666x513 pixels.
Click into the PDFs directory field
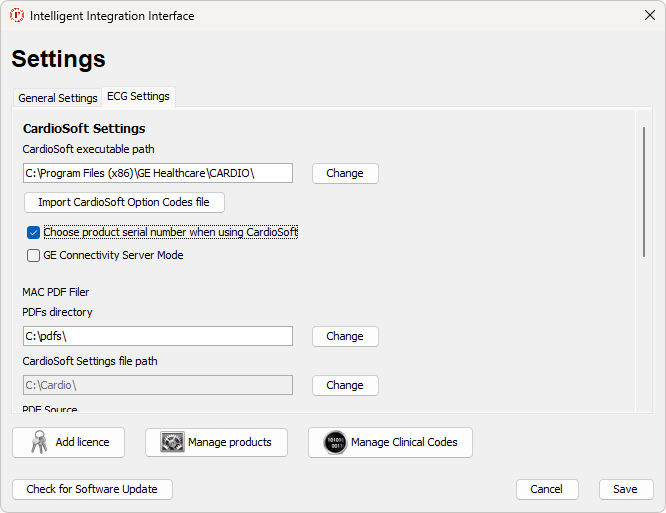pos(157,336)
